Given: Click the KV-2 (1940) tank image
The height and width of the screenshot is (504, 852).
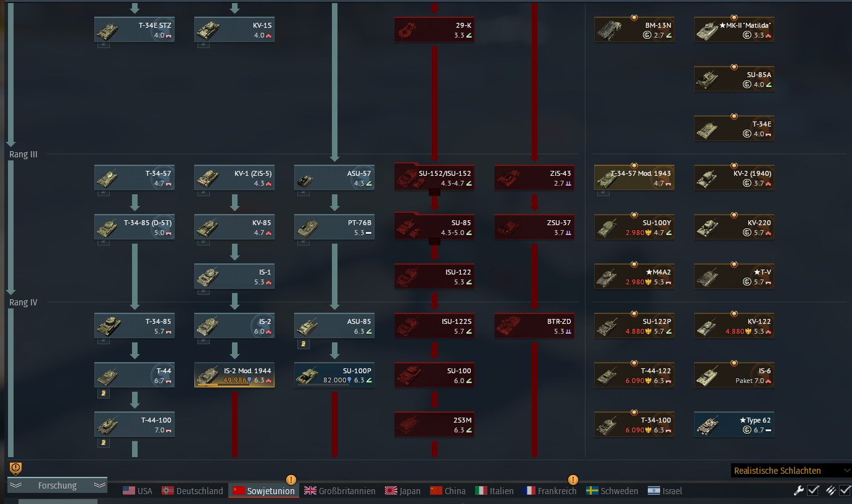Looking at the screenshot, I should click(x=708, y=179).
